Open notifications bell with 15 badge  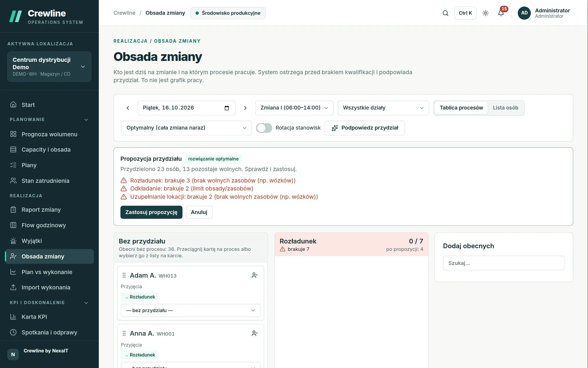tap(501, 13)
